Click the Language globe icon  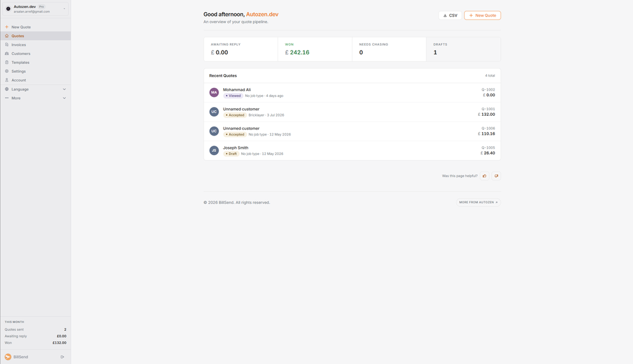(6, 89)
